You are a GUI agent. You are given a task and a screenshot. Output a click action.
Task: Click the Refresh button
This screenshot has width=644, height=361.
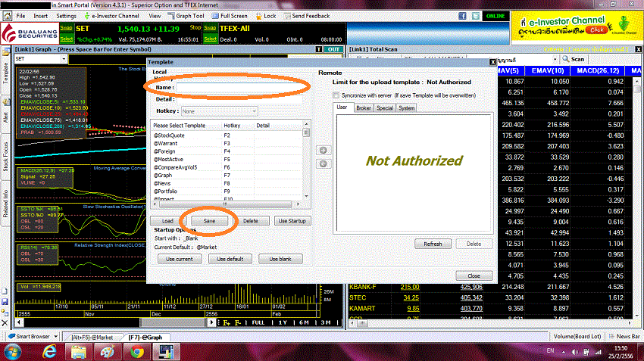coord(433,244)
